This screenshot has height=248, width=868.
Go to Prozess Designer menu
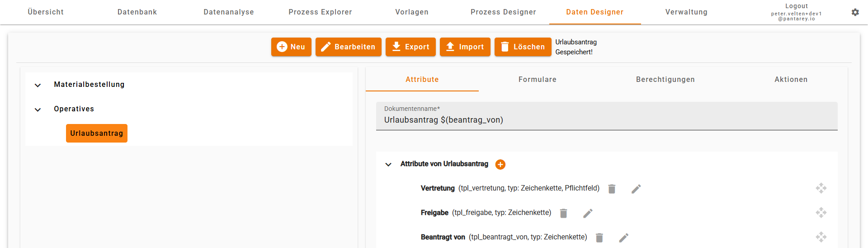(503, 12)
